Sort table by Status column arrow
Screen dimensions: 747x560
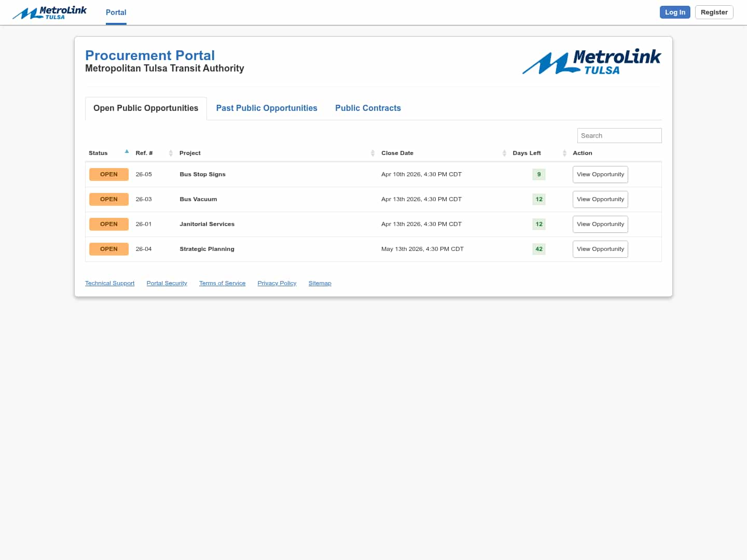127,152
